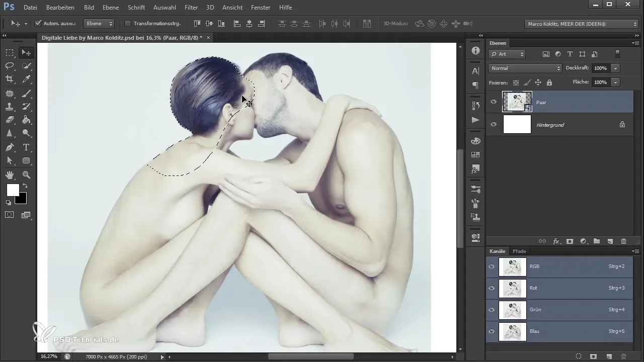Lock all attributes of the layer
This screenshot has height=362, width=644.
(549, 82)
